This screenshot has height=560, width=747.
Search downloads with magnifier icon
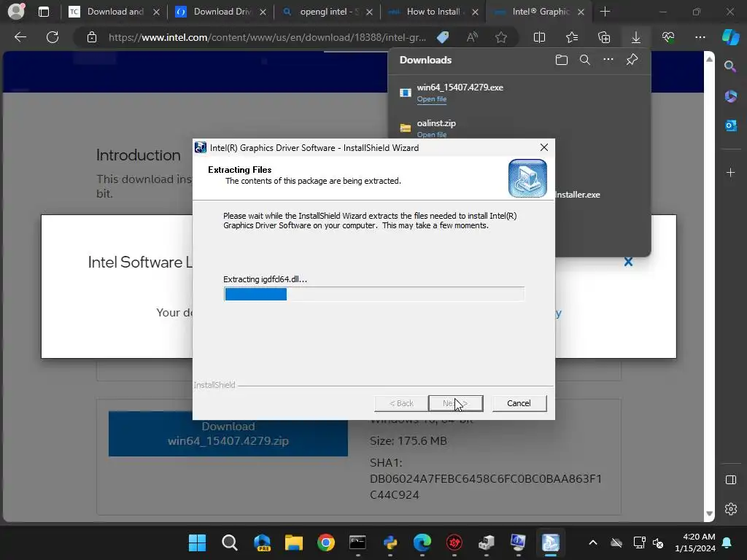click(x=585, y=60)
